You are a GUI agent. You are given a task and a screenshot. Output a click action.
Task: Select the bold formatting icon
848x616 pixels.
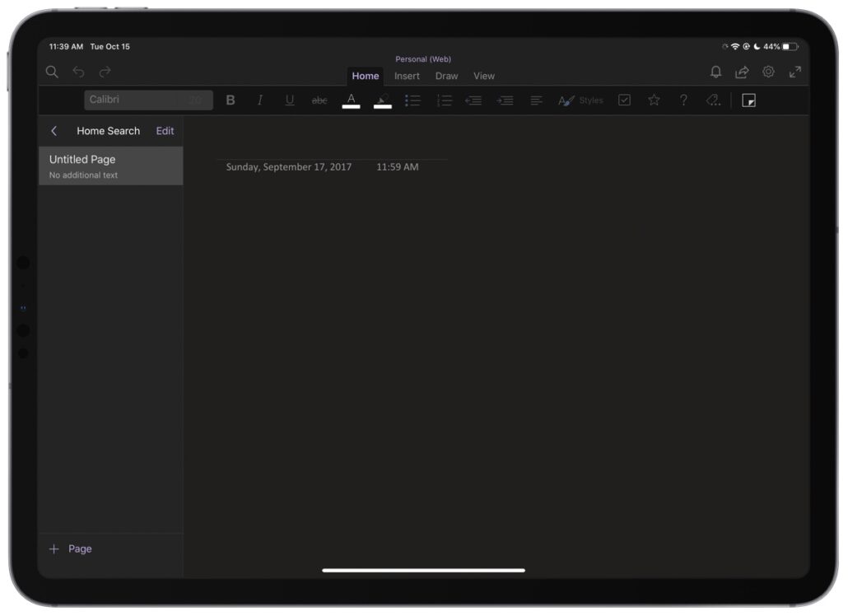tap(231, 100)
